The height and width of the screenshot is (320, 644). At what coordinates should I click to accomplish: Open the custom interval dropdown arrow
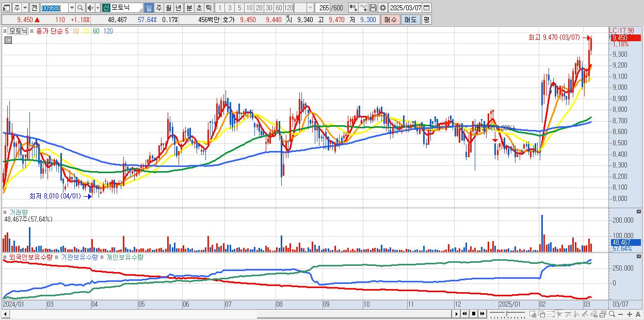pos(310,8)
